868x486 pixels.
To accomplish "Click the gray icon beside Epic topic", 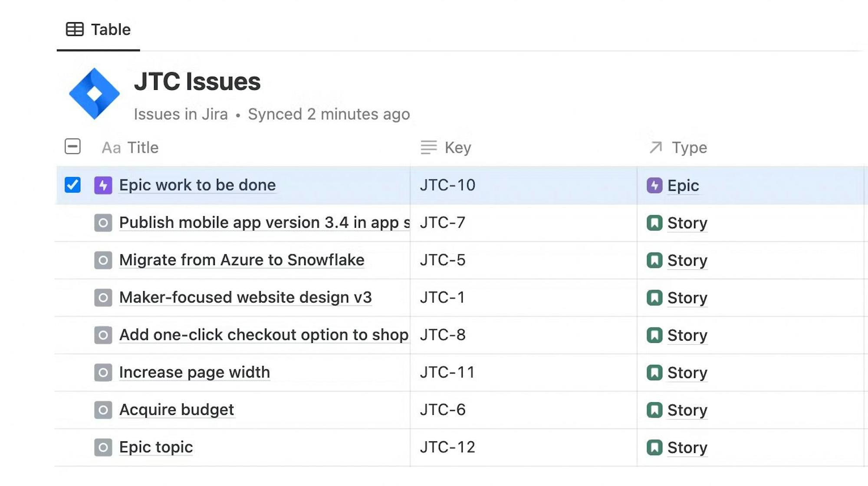I will 103,447.
